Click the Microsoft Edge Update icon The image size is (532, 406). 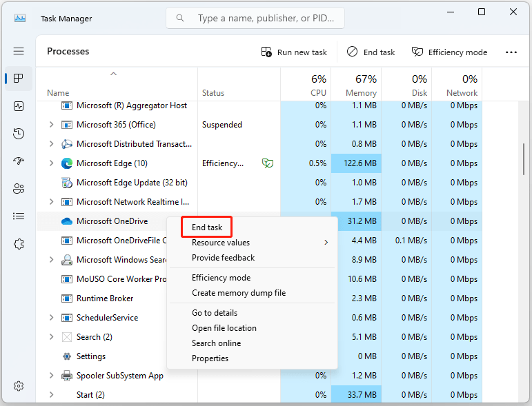click(x=67, y=183)
